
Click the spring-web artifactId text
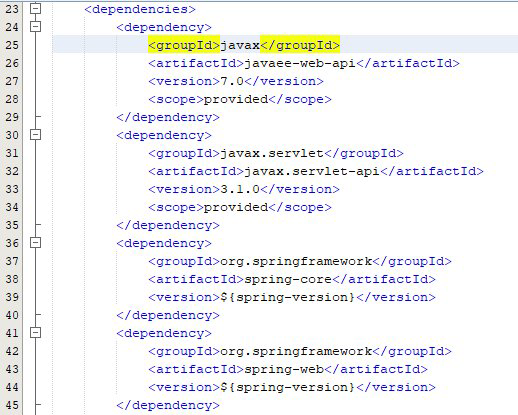click(284, 369)
